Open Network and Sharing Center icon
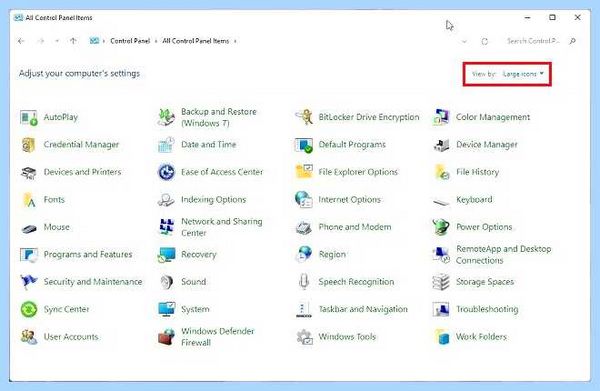This screenshot has height=391, width=600. 166,227
